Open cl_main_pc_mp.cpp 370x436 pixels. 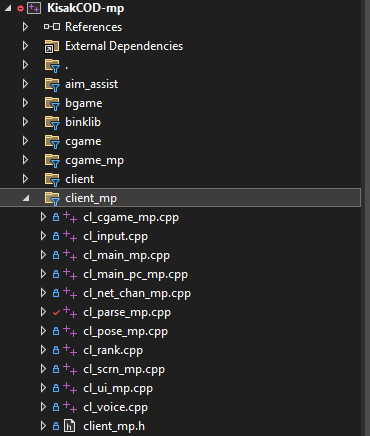[x=135, y=275]
